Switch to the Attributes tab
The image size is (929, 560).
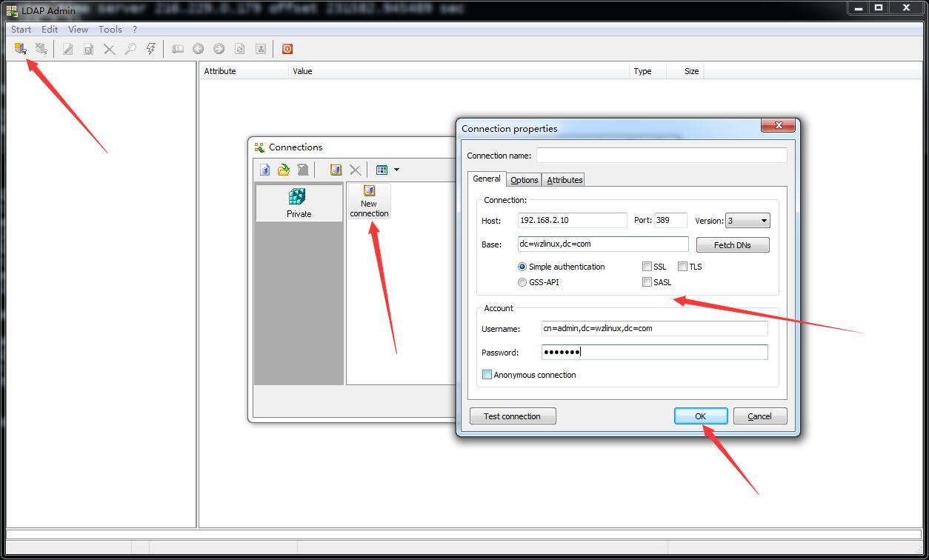pyautogui.click(x=565, y=180)
